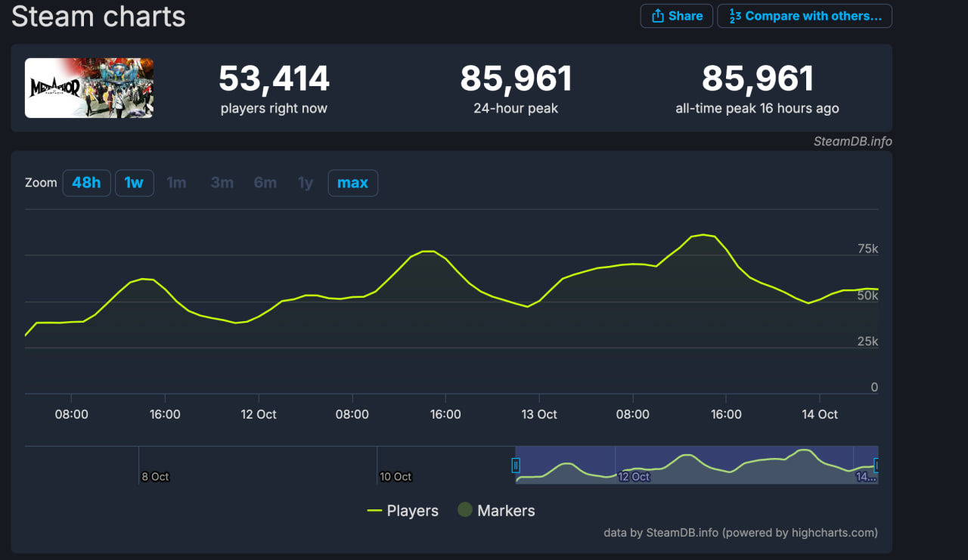Click the 8 Oct navigator label
Viewport: 968px width, 560px height.
pos(155,477)
